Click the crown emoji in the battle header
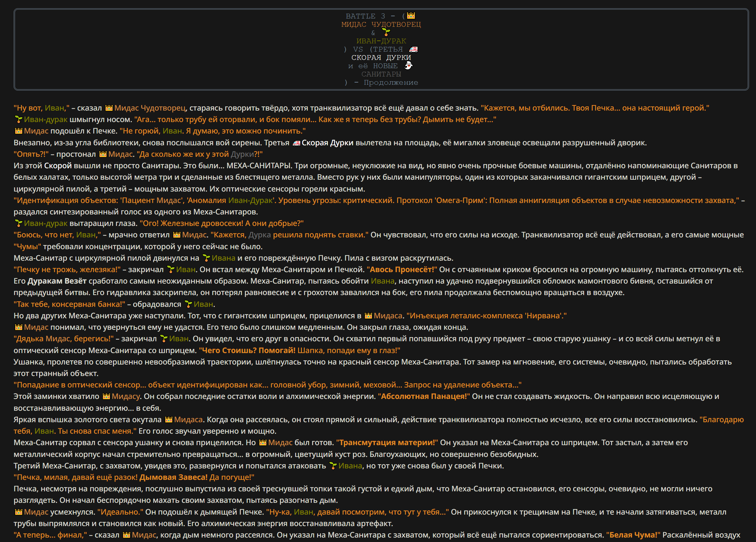Image resolution: width=756 pixels, height=542 pixels. click(x=411, y=16)
